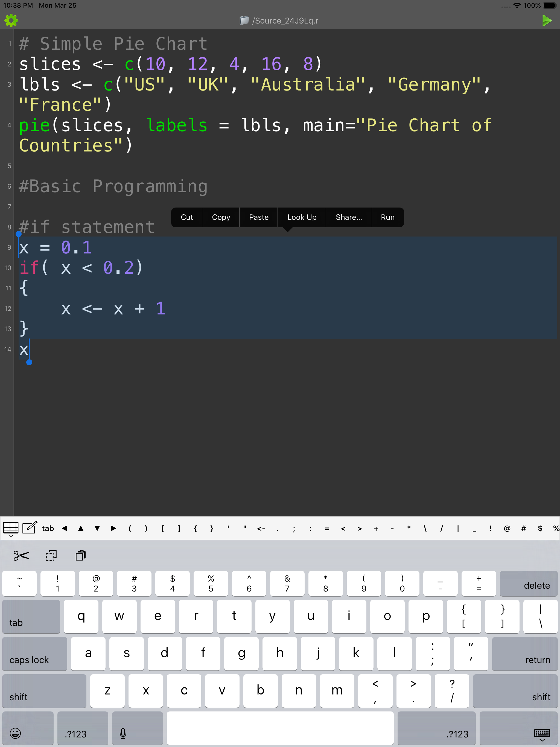Tap the scissors cut icon
Screen dimensions: 560x747
[x=21, y=556]
